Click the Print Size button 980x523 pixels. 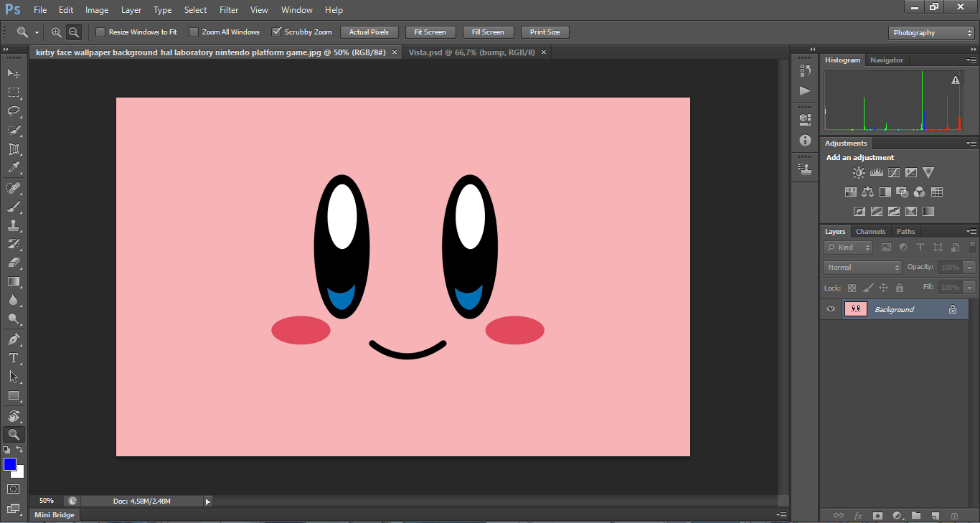pos(545,32)
